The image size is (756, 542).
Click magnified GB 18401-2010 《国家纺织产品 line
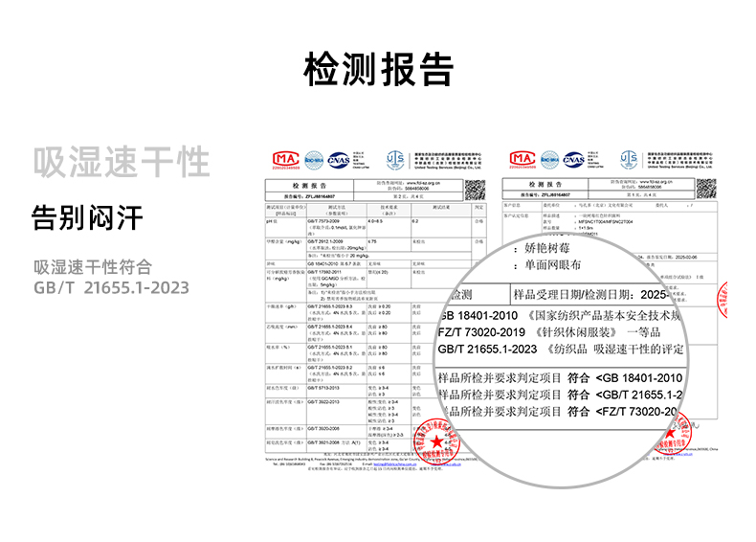click(561, 316)
